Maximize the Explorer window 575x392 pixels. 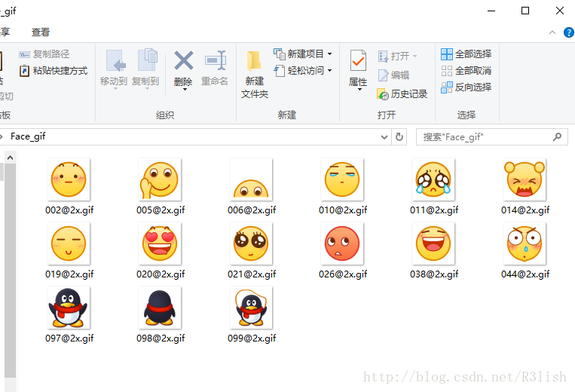[x=525, y=11]
